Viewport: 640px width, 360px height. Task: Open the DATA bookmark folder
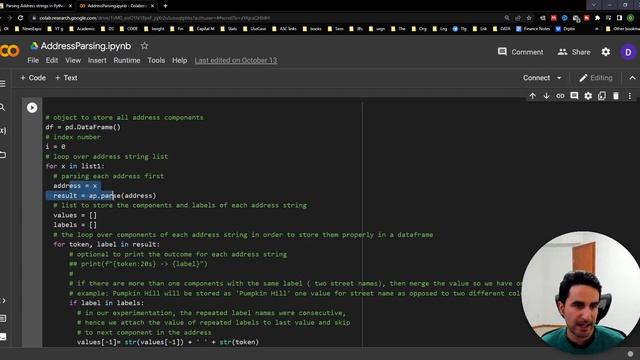point(502,29)
